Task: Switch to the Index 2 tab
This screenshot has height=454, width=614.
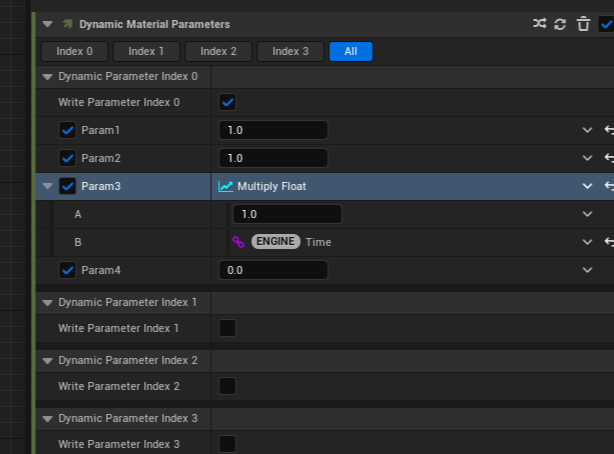Action: 218,51
